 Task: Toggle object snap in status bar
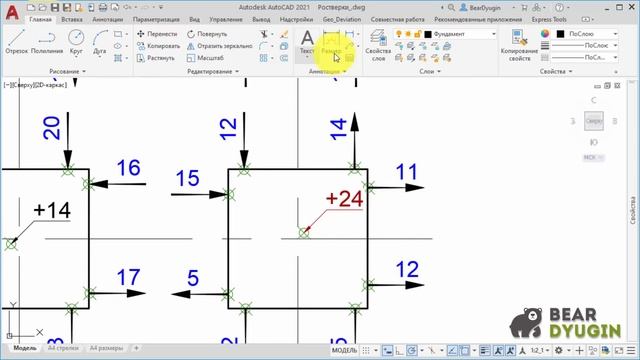[x=464, y=350]
